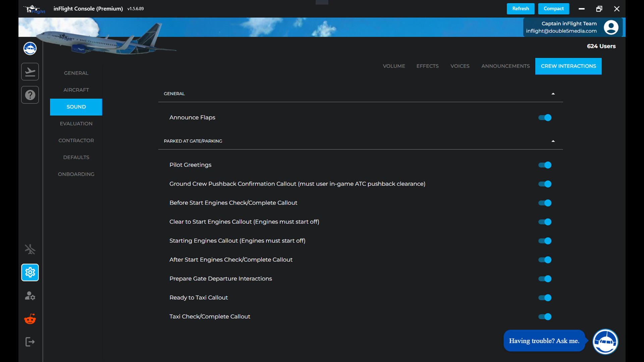Log out using the exit icon

click(x=30, y=342)
